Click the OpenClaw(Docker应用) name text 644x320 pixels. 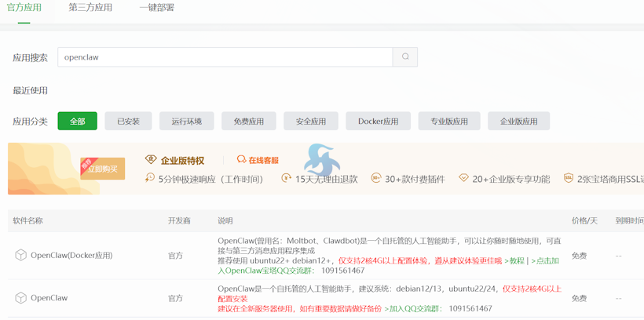pyautogui.click(x=71, y=256)
